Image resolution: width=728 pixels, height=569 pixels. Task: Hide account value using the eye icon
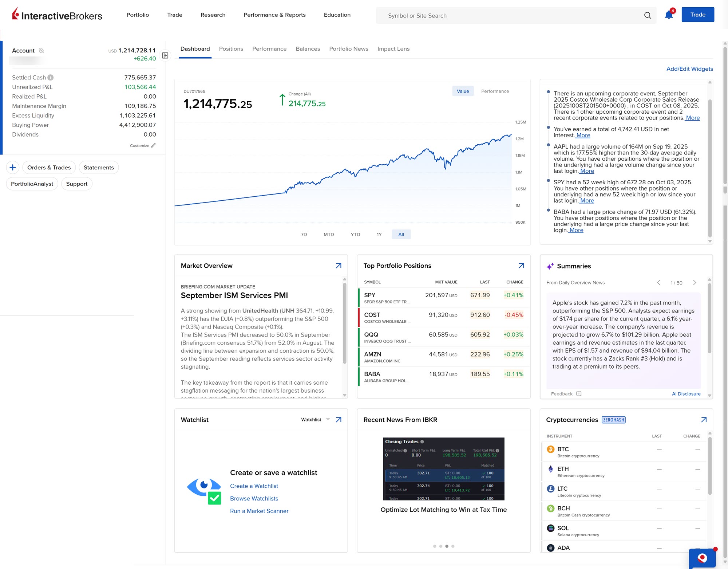pos(41,51)
